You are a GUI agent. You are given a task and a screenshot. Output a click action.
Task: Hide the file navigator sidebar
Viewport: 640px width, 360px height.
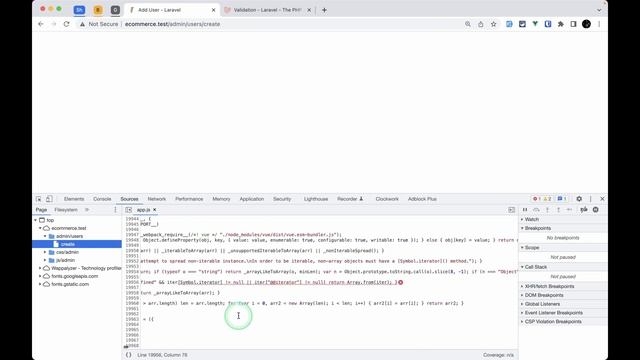[129, 210]
